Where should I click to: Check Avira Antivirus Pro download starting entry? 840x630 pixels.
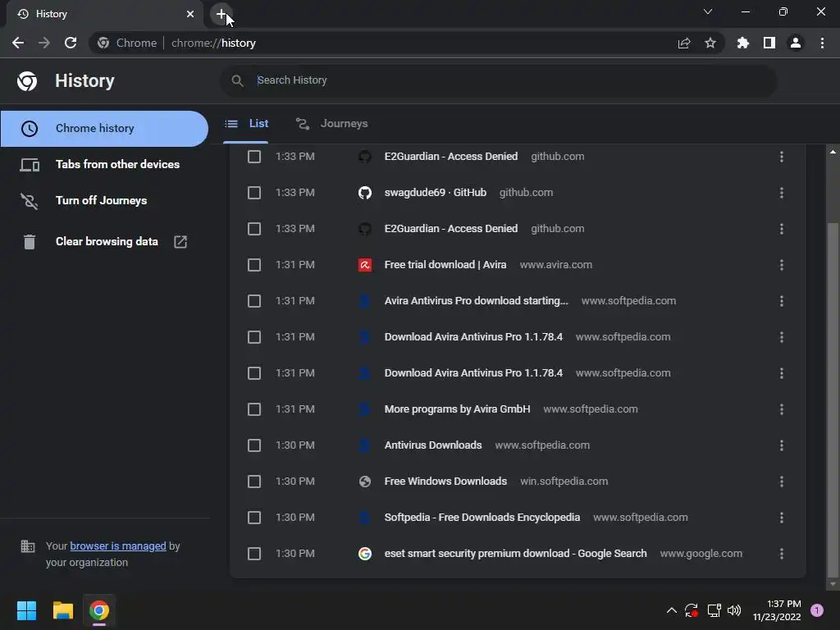254,301
